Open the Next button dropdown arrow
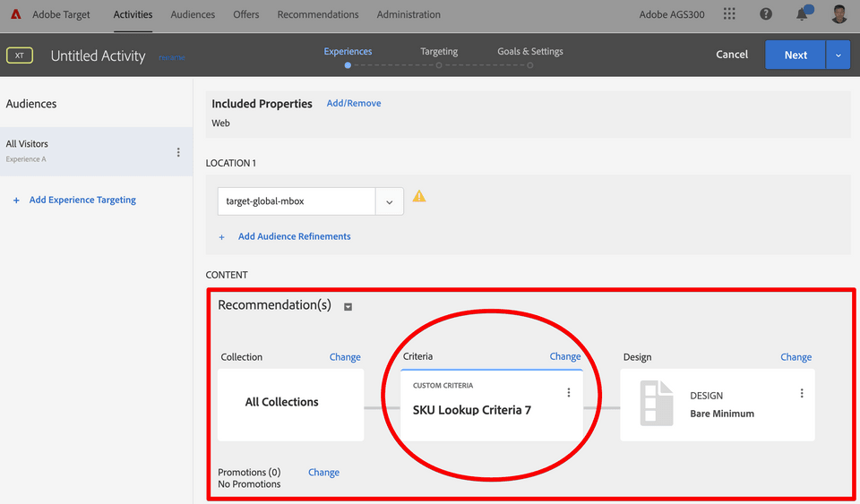 pyautogui.click(x=838, y=55)
